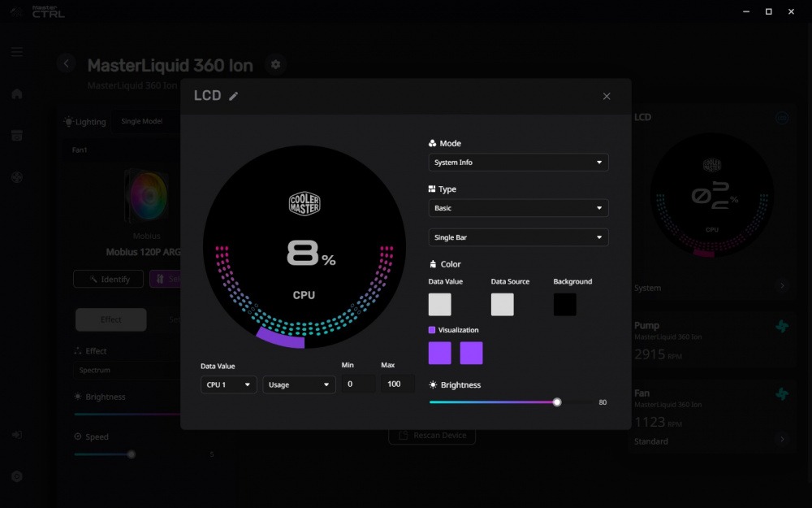Open settings gear at sidebar bottom
812x508 pixels.
17,476
